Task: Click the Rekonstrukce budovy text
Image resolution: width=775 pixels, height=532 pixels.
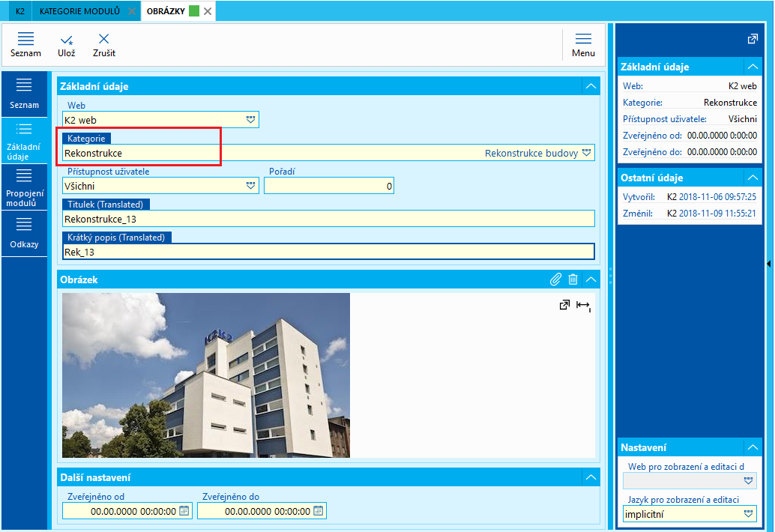Action: pos(531,153)
